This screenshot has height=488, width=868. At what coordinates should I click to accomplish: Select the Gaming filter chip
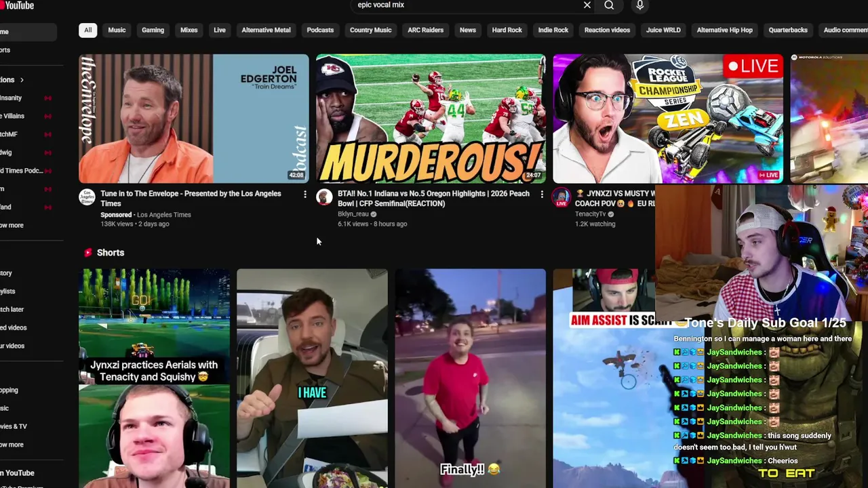pyautogui.click(x=153, y=30)
